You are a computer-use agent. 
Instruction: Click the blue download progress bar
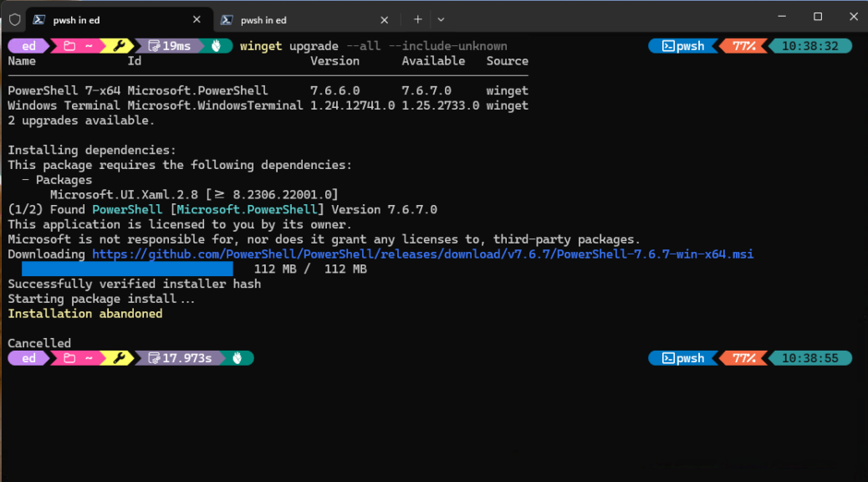127,269
